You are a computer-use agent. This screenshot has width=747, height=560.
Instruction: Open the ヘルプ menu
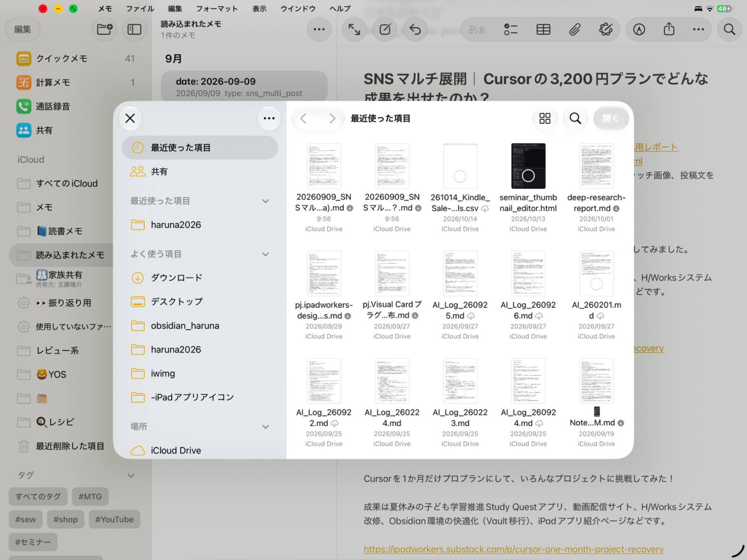tap(340, 9)
